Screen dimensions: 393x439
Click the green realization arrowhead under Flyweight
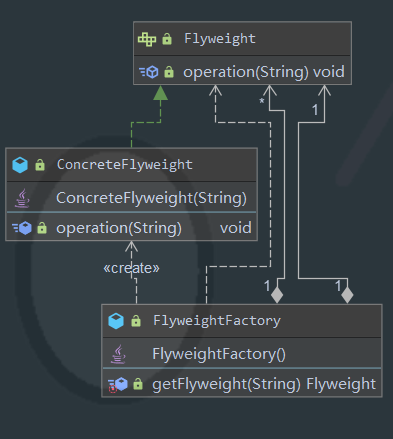161,93
